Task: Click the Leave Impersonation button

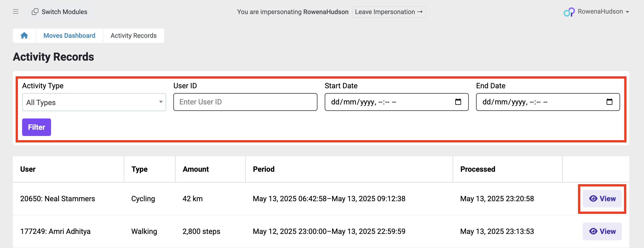Action: [x=389, y=12]
